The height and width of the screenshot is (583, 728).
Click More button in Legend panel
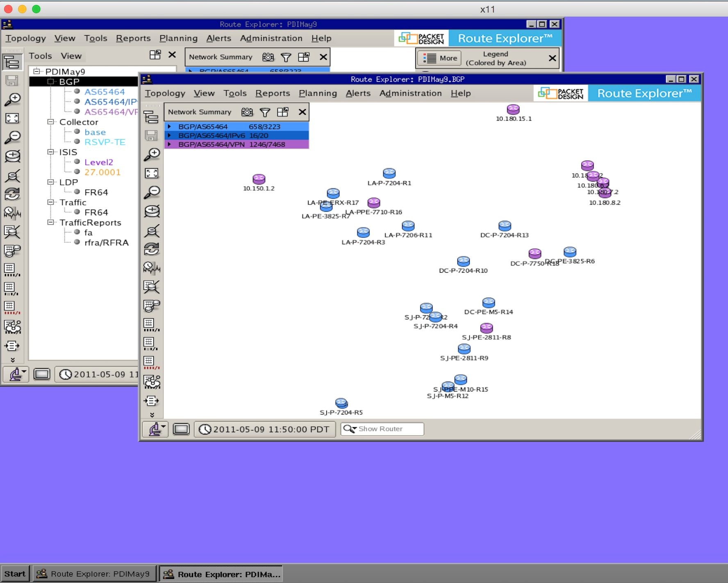[x=440, y=58]
